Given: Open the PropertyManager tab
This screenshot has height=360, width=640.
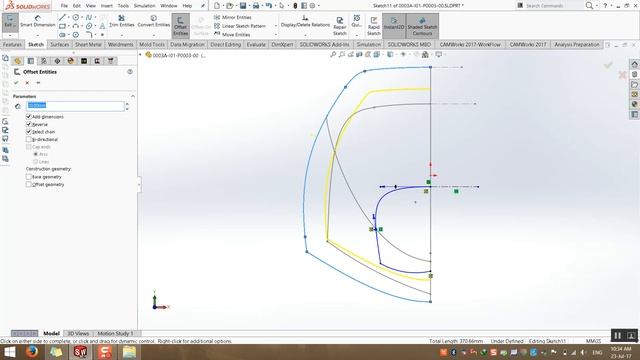Looking at the screenshot, I should coord(31,61).
